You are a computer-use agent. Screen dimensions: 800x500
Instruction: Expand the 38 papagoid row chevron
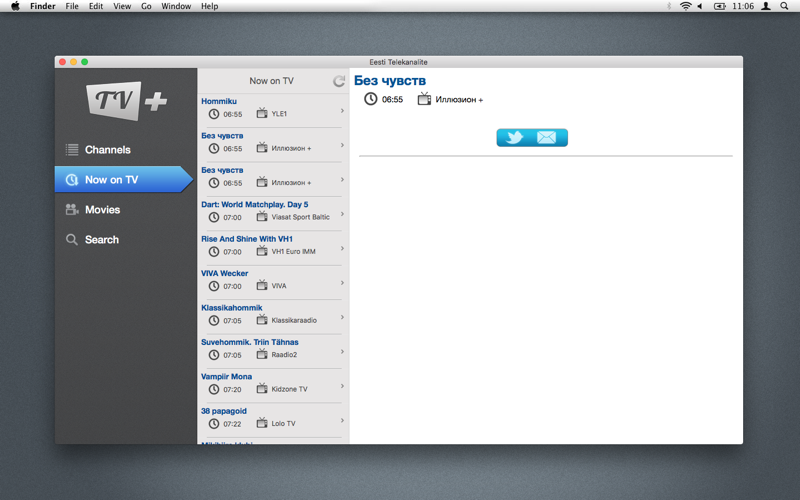point(342,420)
